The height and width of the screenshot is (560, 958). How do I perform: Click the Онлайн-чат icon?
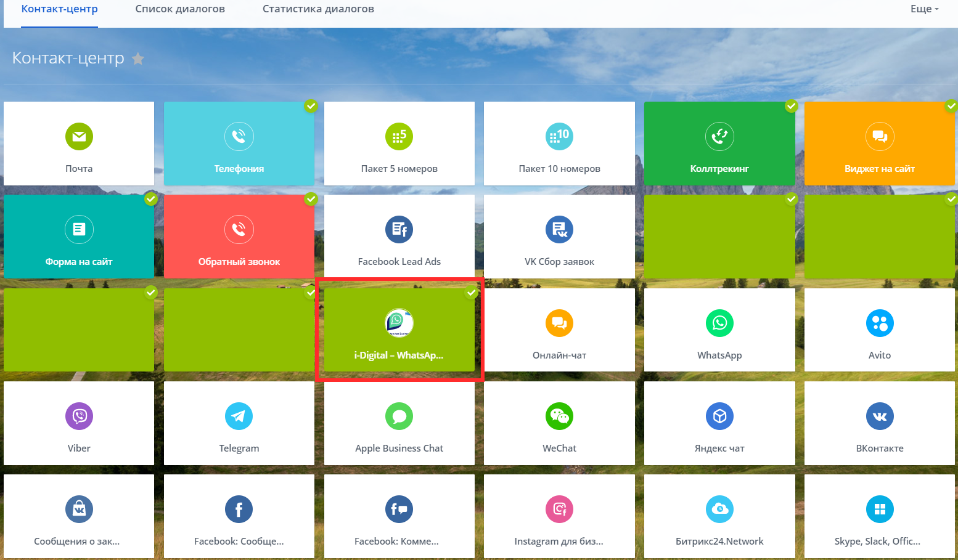[560, 323]
